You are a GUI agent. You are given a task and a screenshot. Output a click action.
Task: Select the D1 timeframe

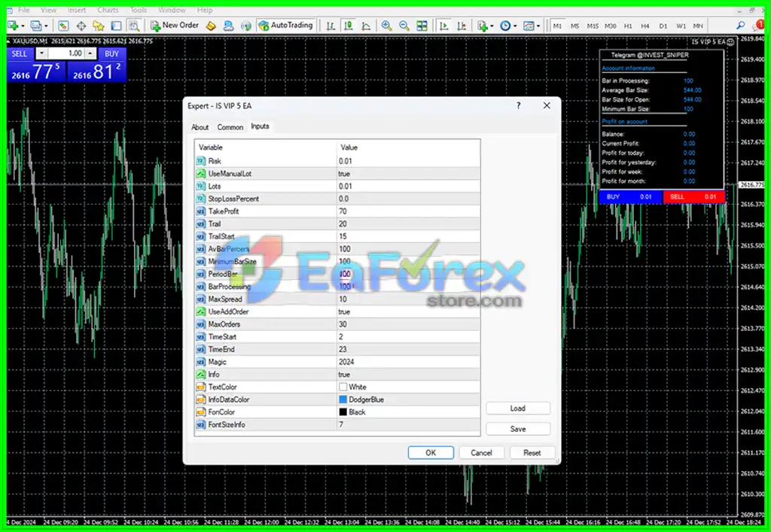(663, 26)
